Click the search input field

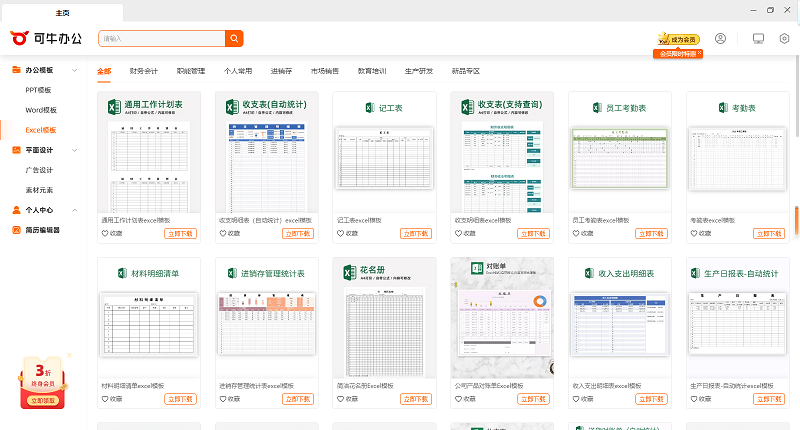[x=160, y=39]
